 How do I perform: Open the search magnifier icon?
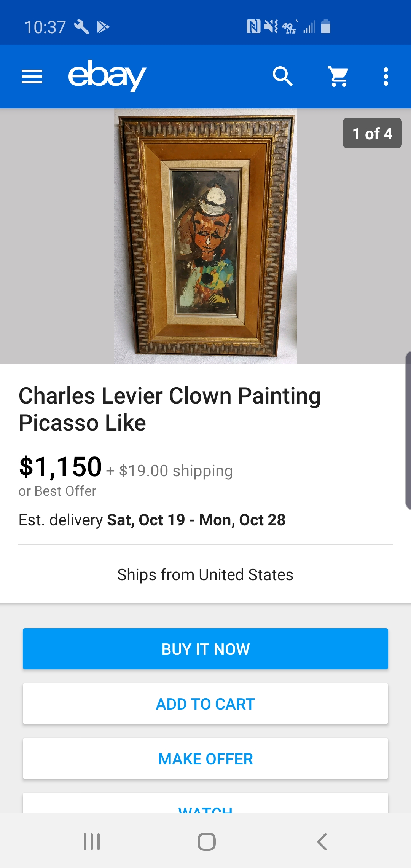282,77
